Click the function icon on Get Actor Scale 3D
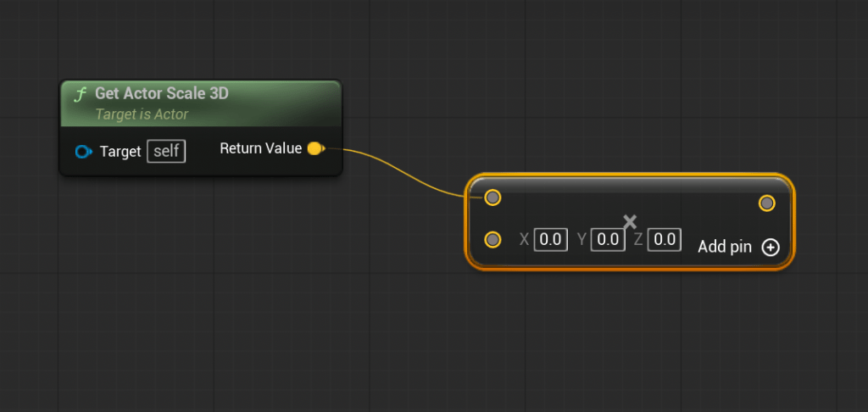 point(81,94)
